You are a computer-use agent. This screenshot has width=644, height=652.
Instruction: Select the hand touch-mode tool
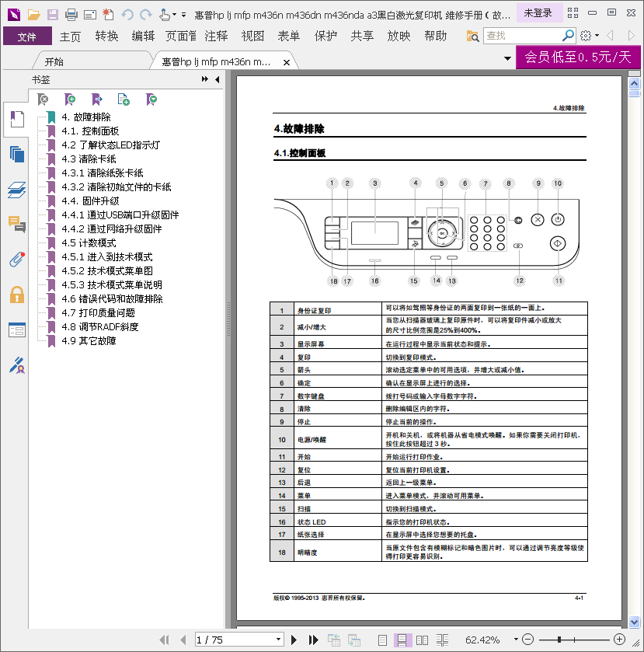165,15
